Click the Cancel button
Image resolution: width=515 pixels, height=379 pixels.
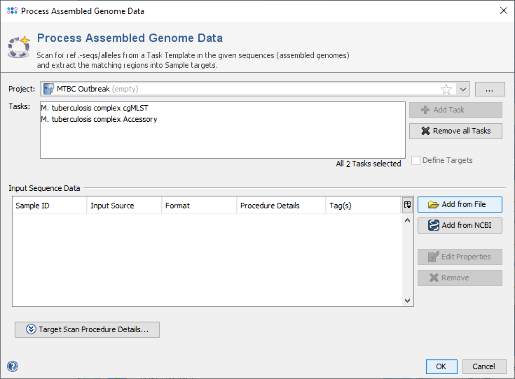pyautogui.click(x=484, y=366)
